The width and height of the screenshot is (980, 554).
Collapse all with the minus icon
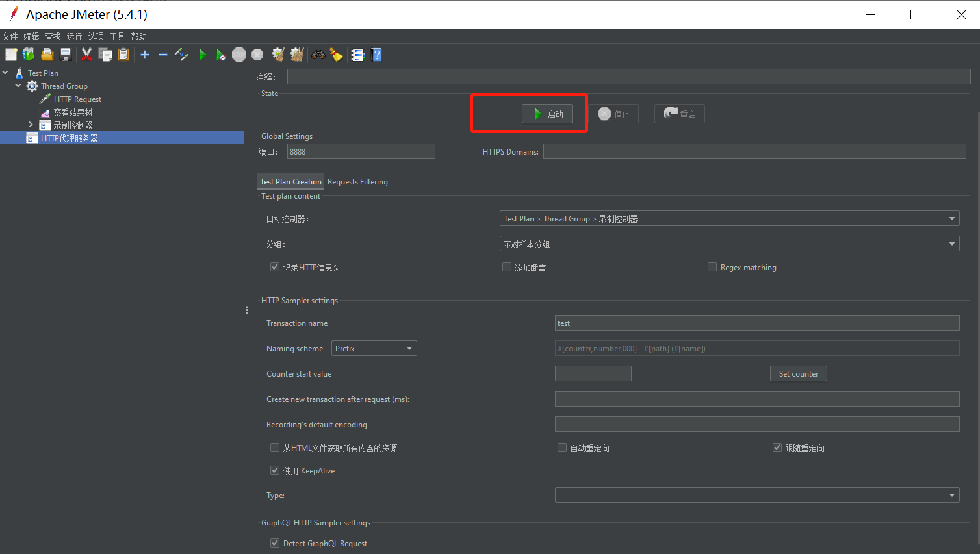pyautogui.click(x=163, y=55)
